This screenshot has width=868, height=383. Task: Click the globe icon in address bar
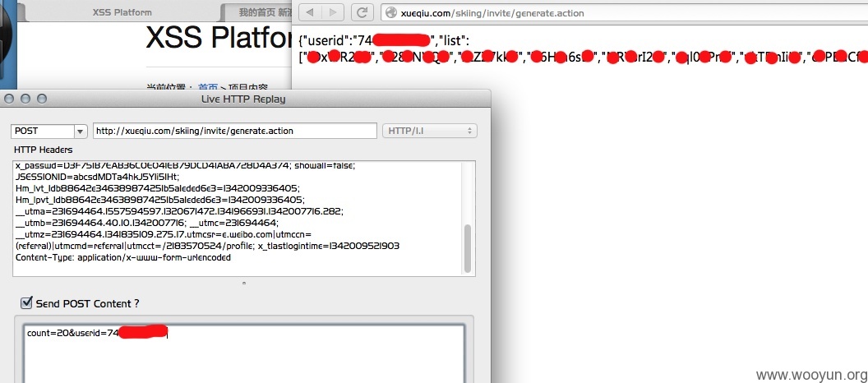[390, 12]
